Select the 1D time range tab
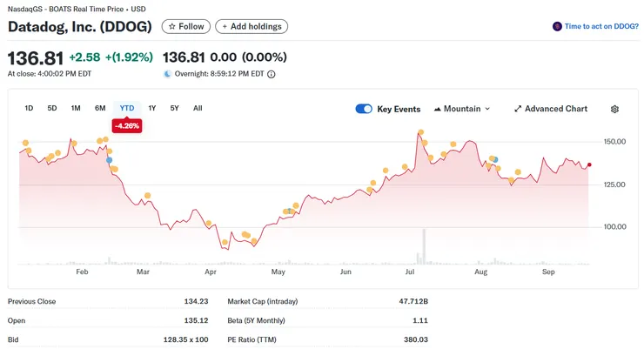This screenshot has height=349, width=644. click(29, 108)
